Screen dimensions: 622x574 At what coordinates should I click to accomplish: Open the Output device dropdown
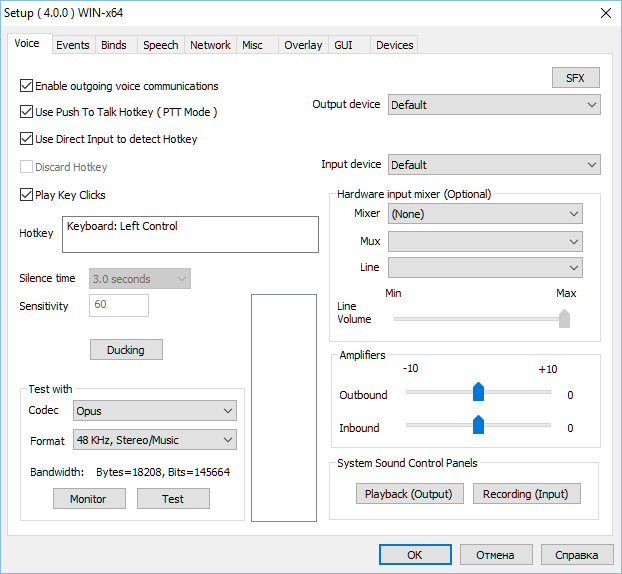[x=494, y=105]
